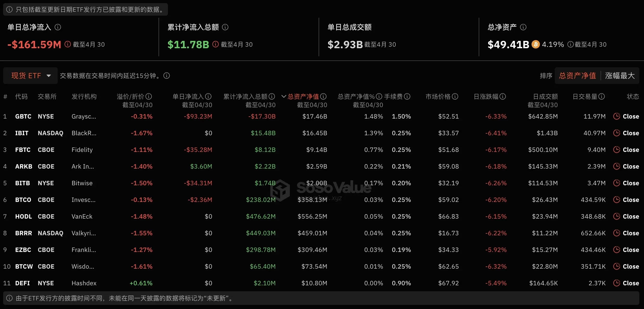Open the 现货 ETF dropdown
Screen dimensions: 644x309
(30, 76)
